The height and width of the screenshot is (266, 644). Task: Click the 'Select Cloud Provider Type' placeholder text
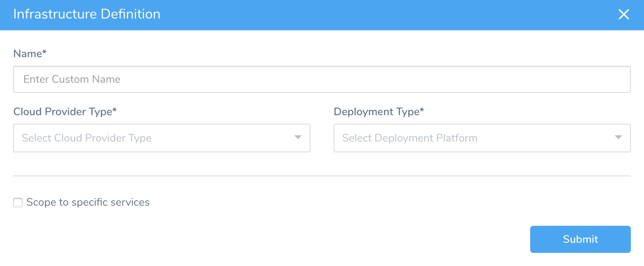(x=87, y=138)
